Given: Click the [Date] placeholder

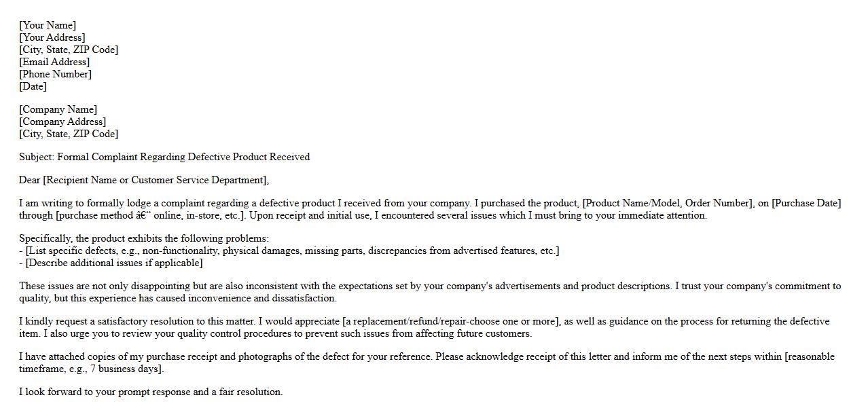Looking at the screenshot, I should click(x=33, y=86).
